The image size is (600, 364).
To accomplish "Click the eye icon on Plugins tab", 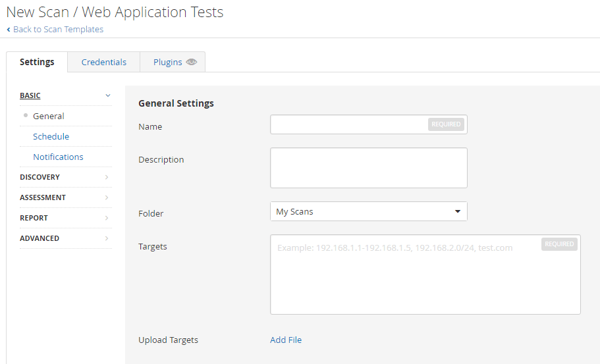I will click(192, 62).
